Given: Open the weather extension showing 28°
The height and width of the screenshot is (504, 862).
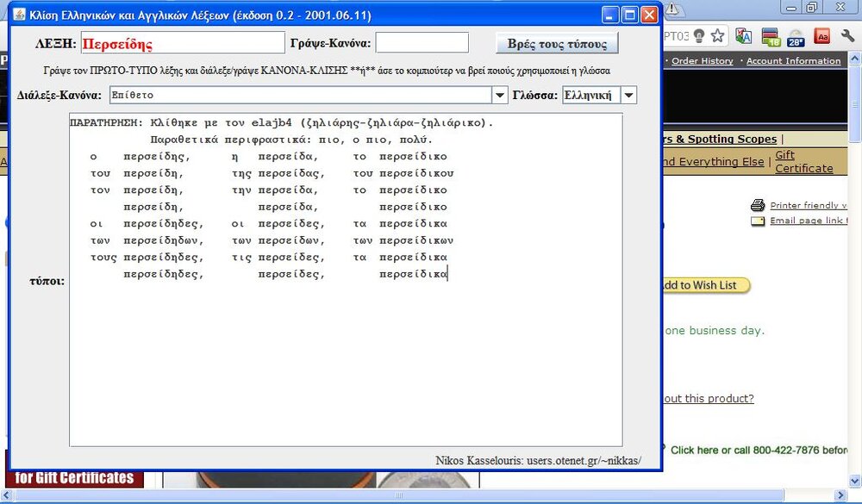Looking at the screenshot, I should [796, 36].
